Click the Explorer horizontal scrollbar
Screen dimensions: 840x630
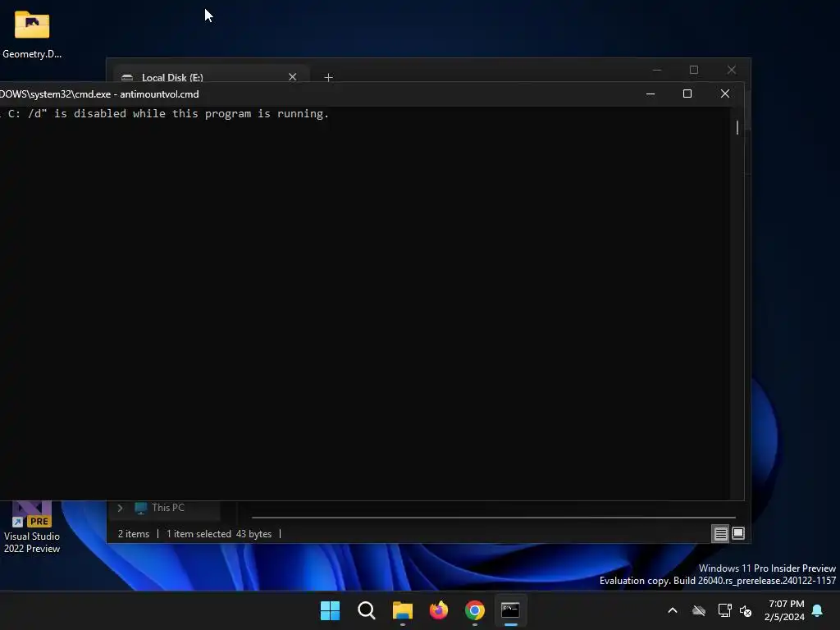pos(493,518)
